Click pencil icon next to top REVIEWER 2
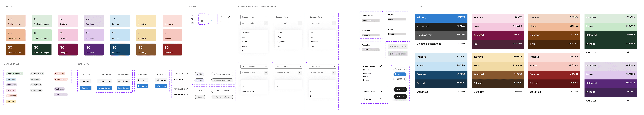 tap(187, 89)
